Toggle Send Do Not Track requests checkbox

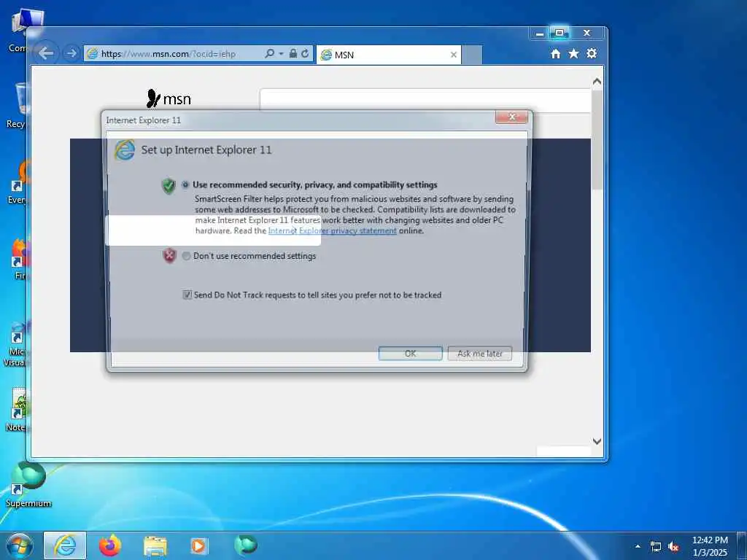tap(187, 295)
